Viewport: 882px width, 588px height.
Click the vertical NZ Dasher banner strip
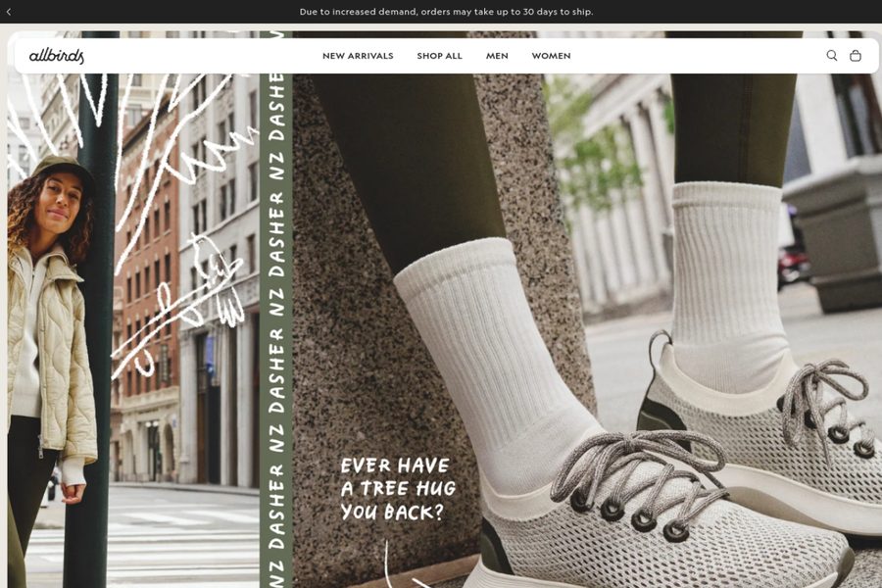[x=275, y=310]
